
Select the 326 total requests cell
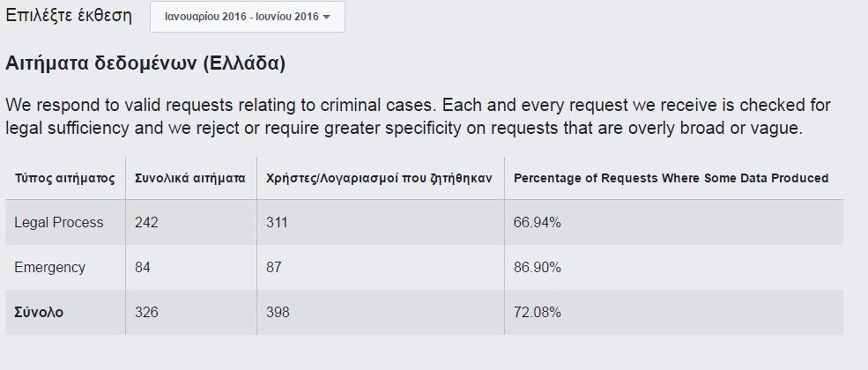point(146,312)
